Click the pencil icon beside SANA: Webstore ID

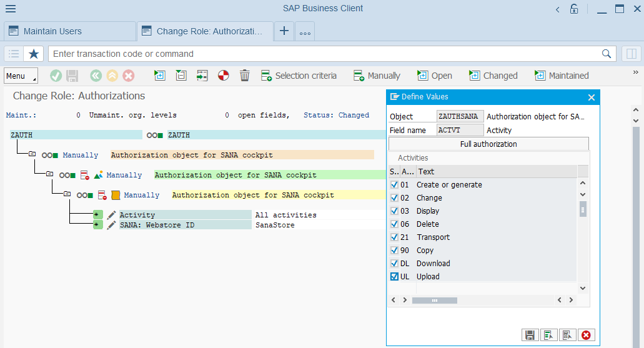[111, 225]
